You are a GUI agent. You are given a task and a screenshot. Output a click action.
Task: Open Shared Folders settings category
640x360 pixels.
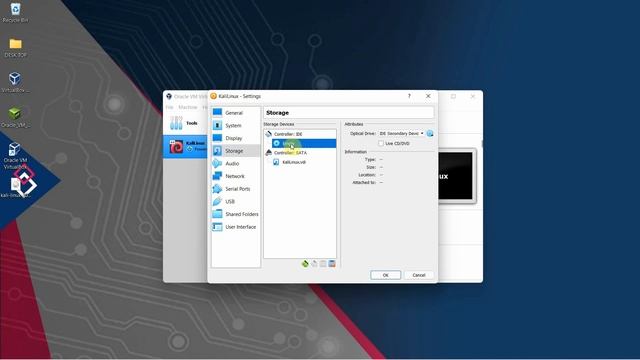(x=236, y=214)
